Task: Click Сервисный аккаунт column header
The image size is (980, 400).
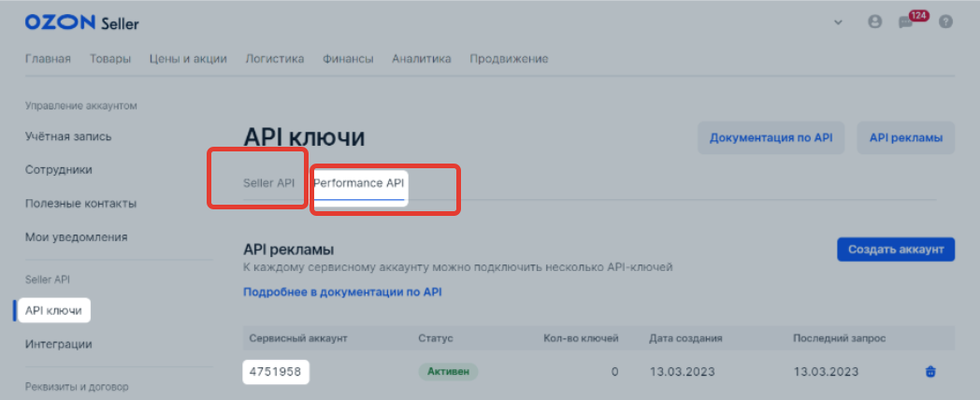Action: coord(298,338)
